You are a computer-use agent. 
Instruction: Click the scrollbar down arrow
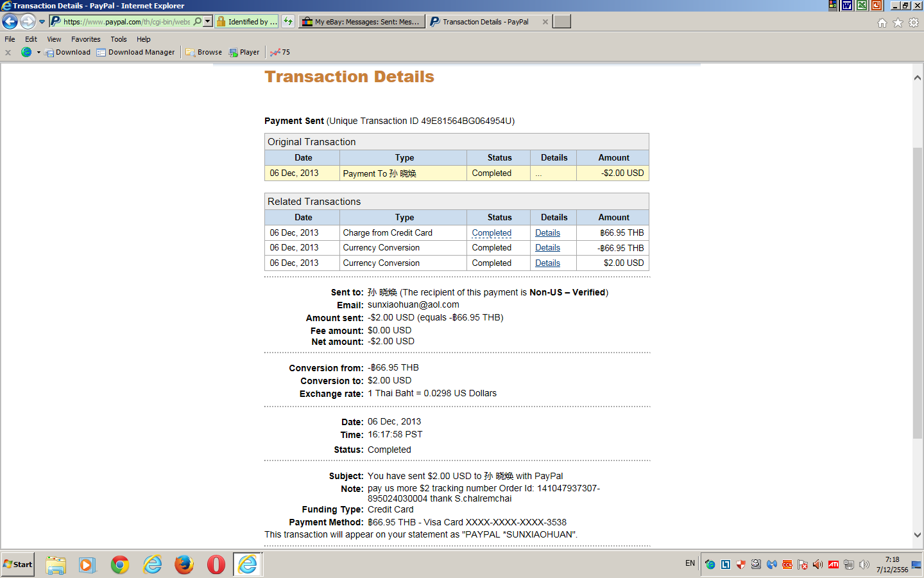pos(918,535)
